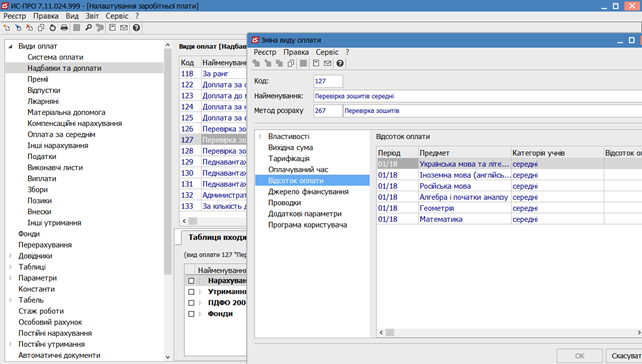Click the Mail envelope icon in dialog toolbar

pyautogui.click(x=328, y=63)
